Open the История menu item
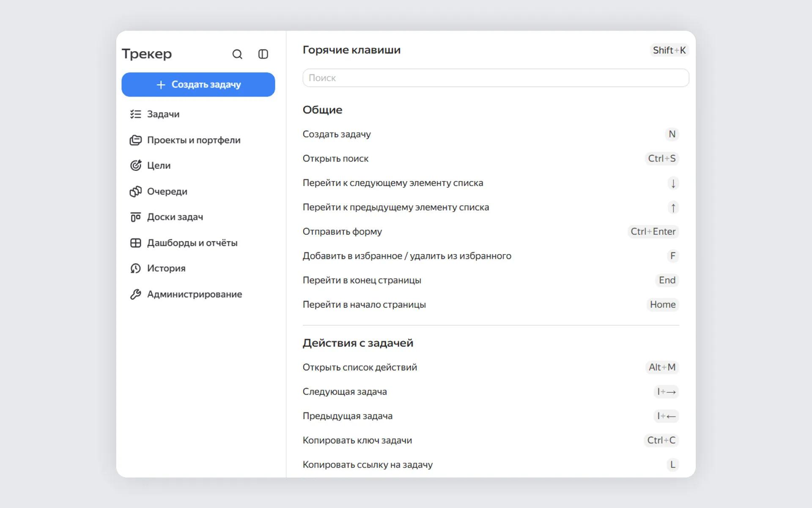Screen dimensions: 812x508 pos(166,269)
